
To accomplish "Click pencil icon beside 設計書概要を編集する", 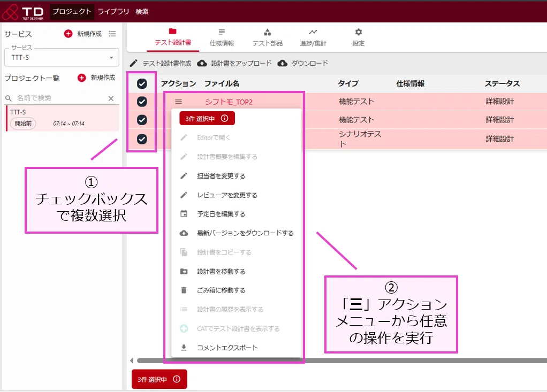I will 184,157.
